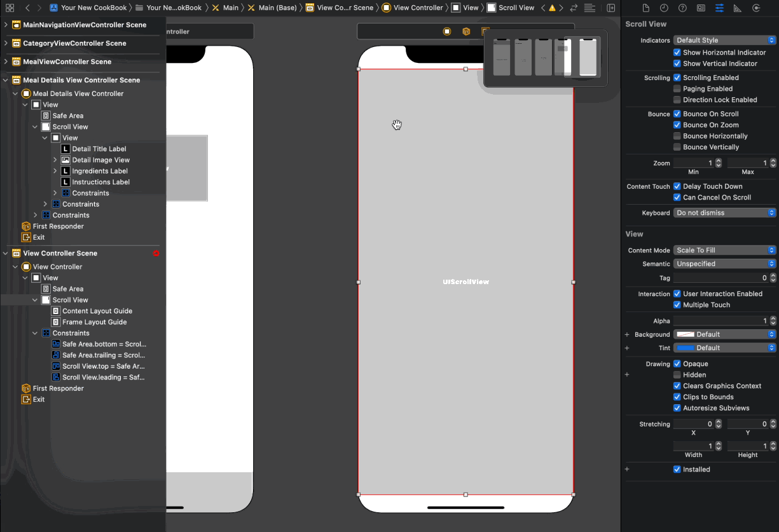Click the View Controller icon in scene dock
Viewport: 779px width, 532px height.
click(447, 31)
